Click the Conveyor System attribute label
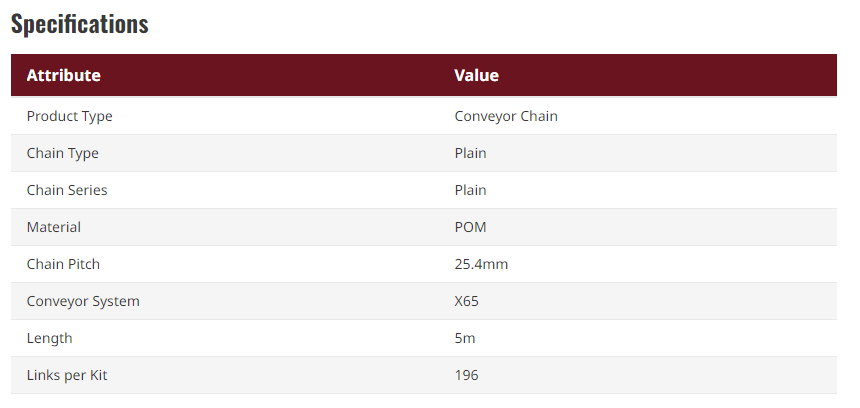This screenshot has height=408, width=860. tap(83, 301)
